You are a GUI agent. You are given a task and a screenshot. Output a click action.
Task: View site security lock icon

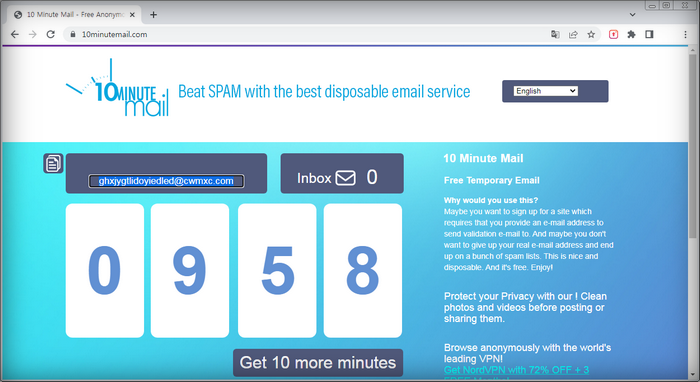coord(73,34)
